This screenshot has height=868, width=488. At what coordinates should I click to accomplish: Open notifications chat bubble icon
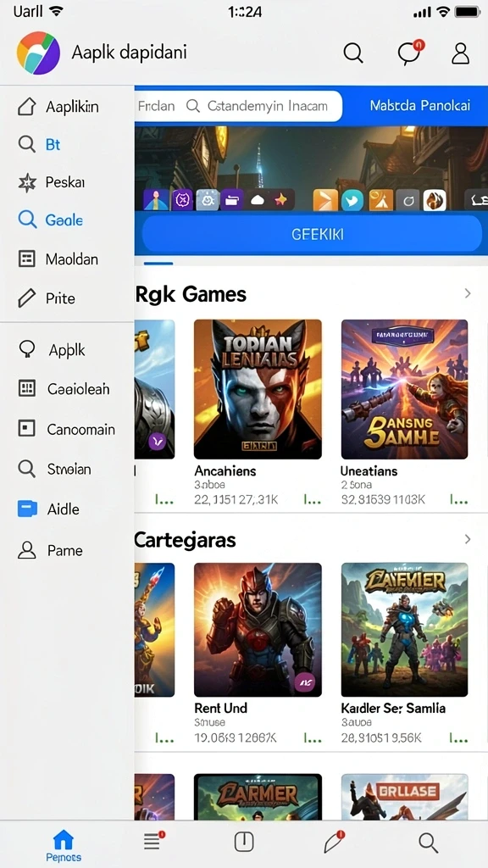[411, 53]
